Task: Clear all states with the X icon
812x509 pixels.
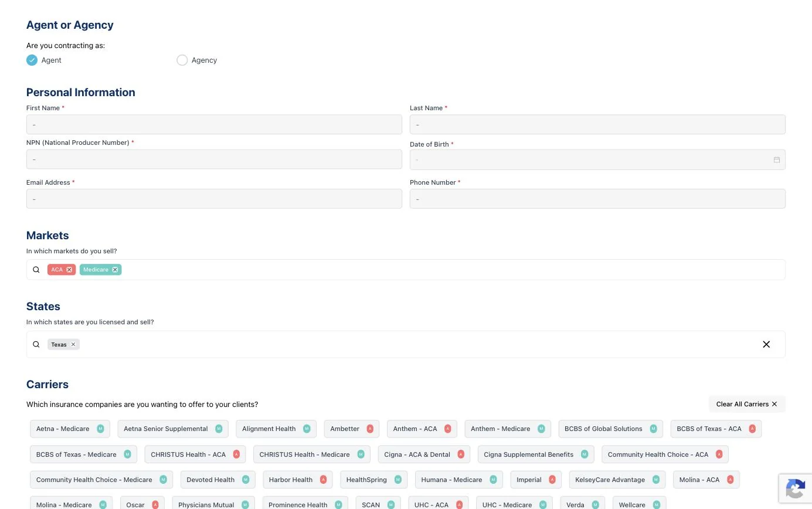Action: click(x=766, y=344)
